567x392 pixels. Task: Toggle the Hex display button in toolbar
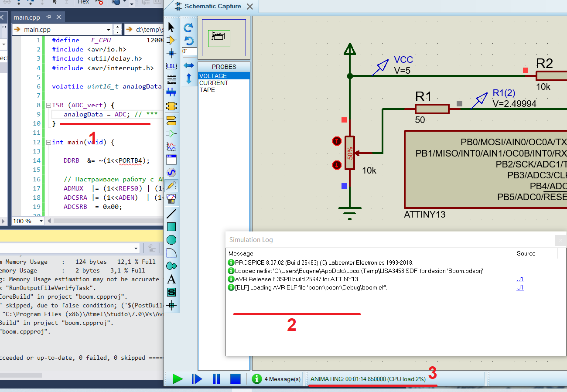(x=83, y=2)
